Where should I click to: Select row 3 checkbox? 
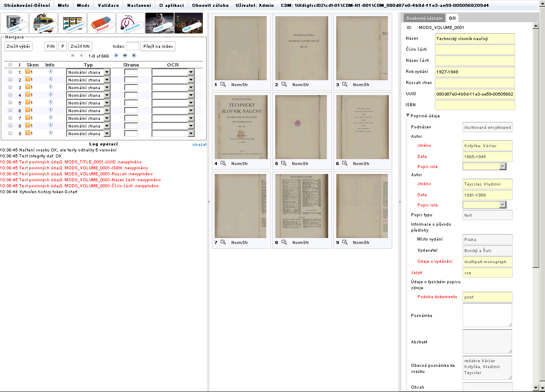pos(10,87)
